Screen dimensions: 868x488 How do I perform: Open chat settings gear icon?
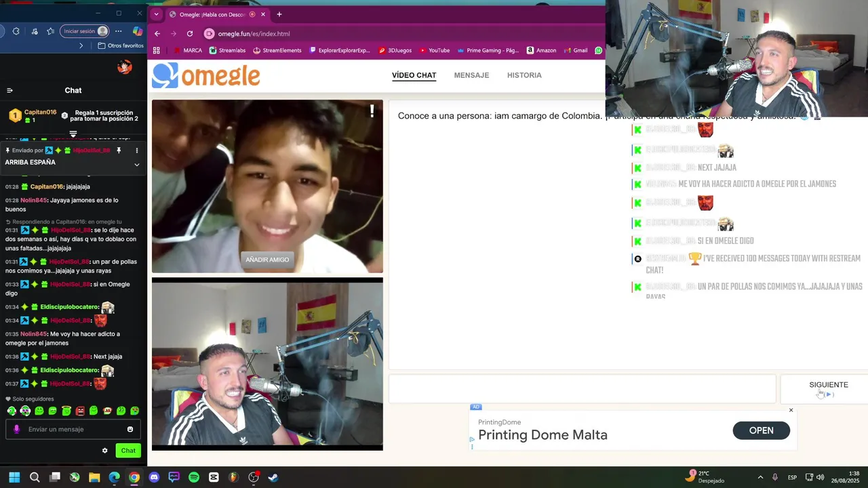tap(104, 451)
